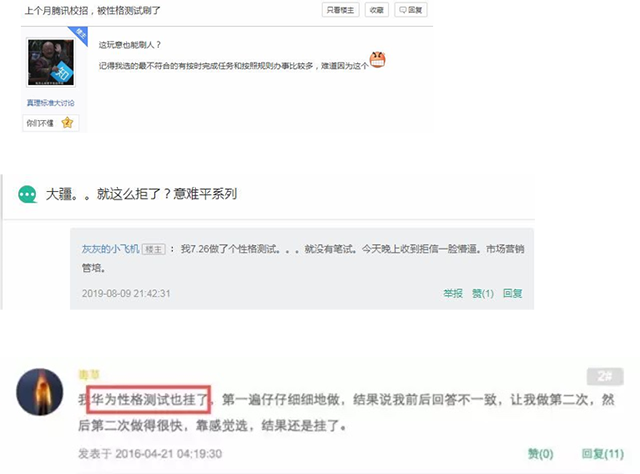Select the 你们不懂 user title tag

click(x=40, y=123)
